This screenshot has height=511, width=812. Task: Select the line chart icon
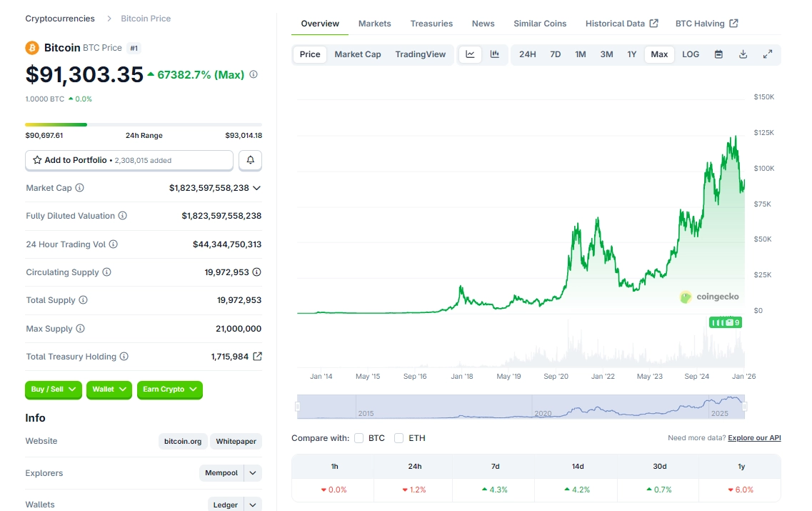pyautogui.click(x=471, y=54)
